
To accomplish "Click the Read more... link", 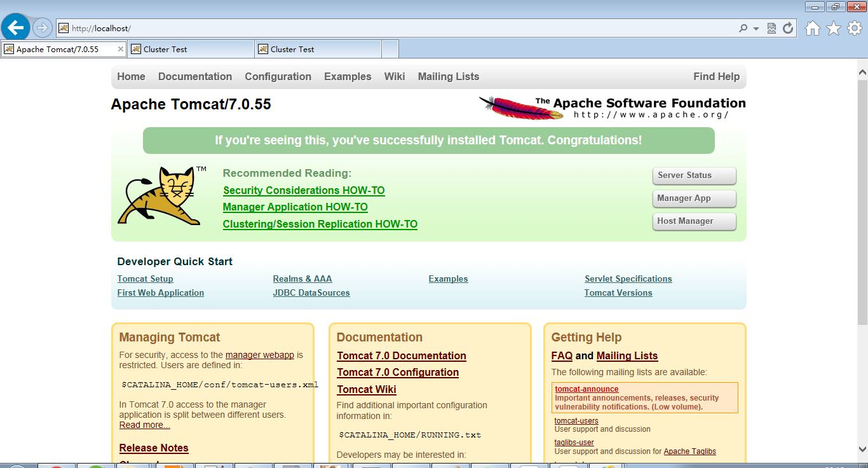I will coord(145,425).
